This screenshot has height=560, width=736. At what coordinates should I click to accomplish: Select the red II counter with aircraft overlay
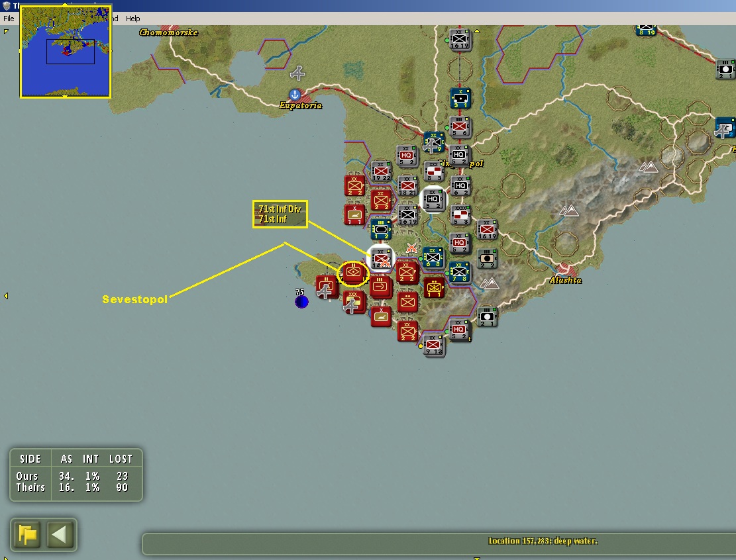327,287
